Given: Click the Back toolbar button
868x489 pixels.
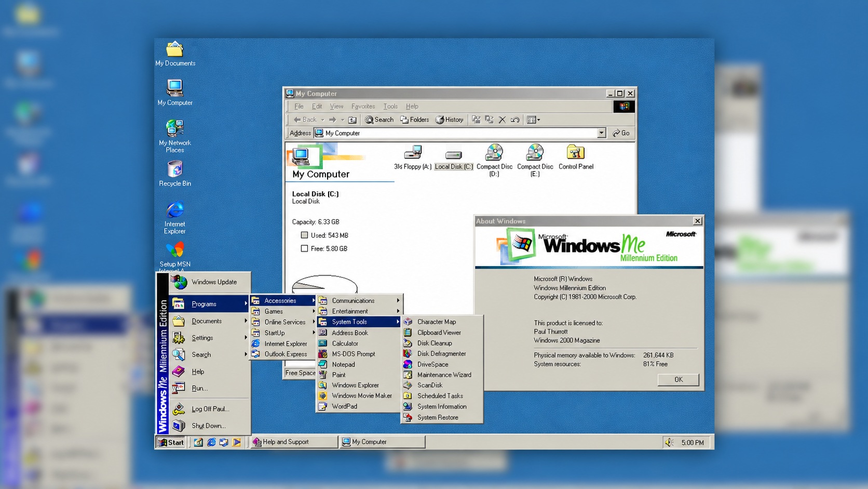Looking at the screenshot, I should tap(305, 120).
